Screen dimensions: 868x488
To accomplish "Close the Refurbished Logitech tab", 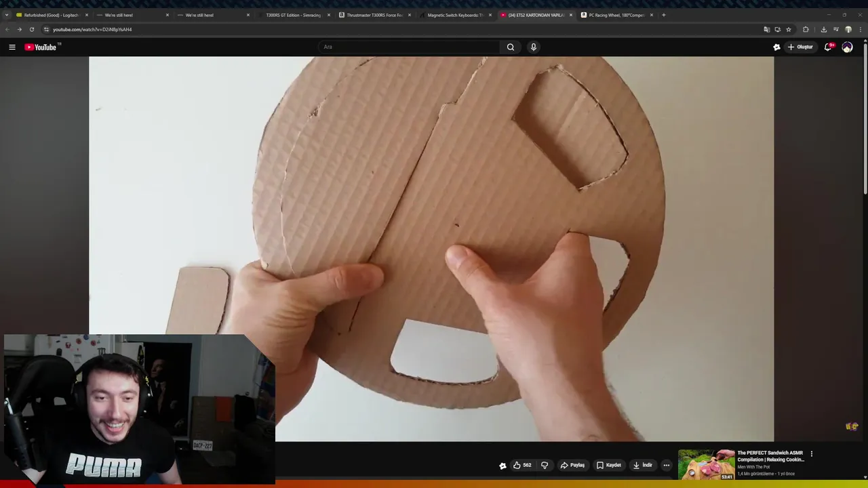I will tap(87, 15).
